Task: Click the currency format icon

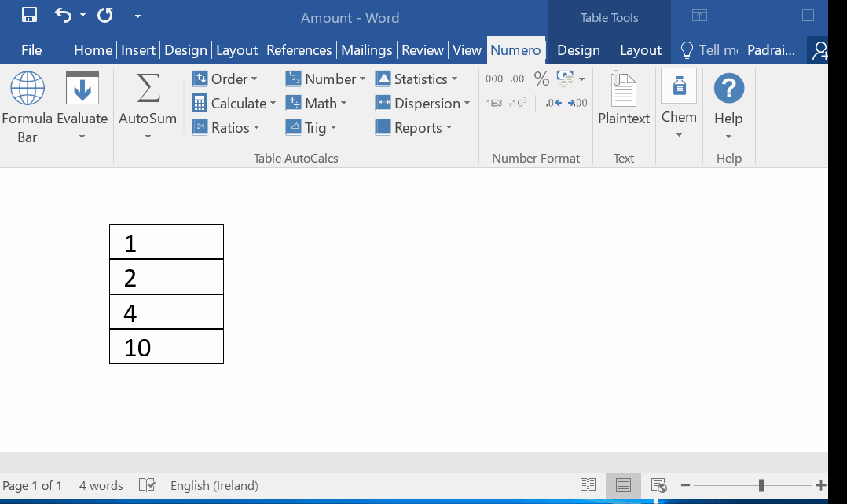Action: [x=565, y=79]
